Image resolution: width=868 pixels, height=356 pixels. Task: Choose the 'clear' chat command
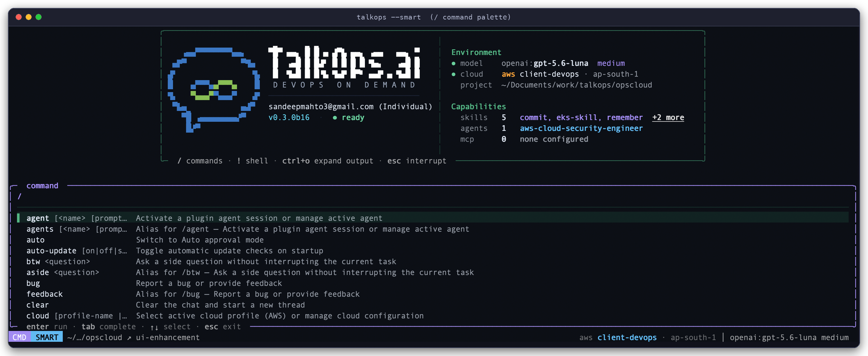click(x=433, y=305)
